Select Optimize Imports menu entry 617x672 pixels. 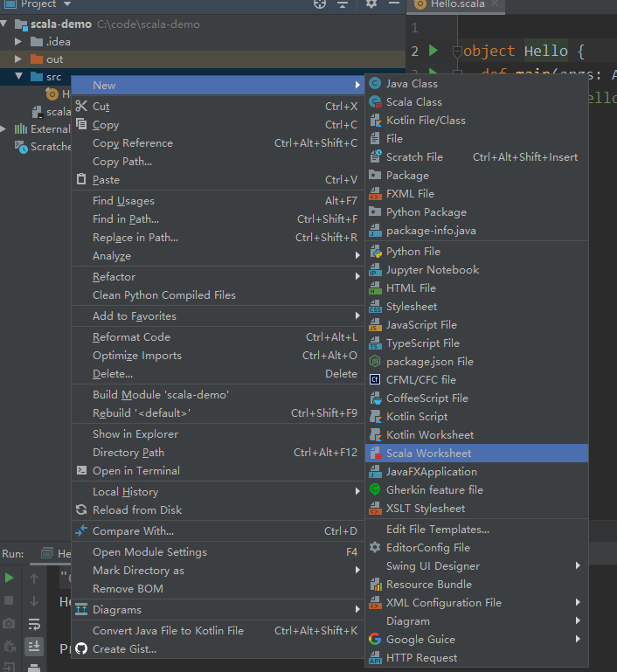click(218, 356)
